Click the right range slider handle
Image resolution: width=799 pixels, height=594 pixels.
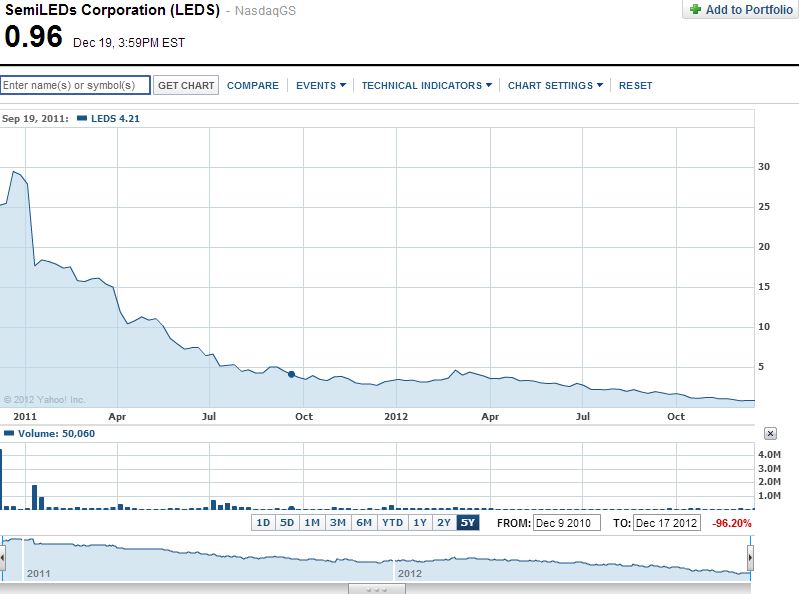(x=750, y=558)
